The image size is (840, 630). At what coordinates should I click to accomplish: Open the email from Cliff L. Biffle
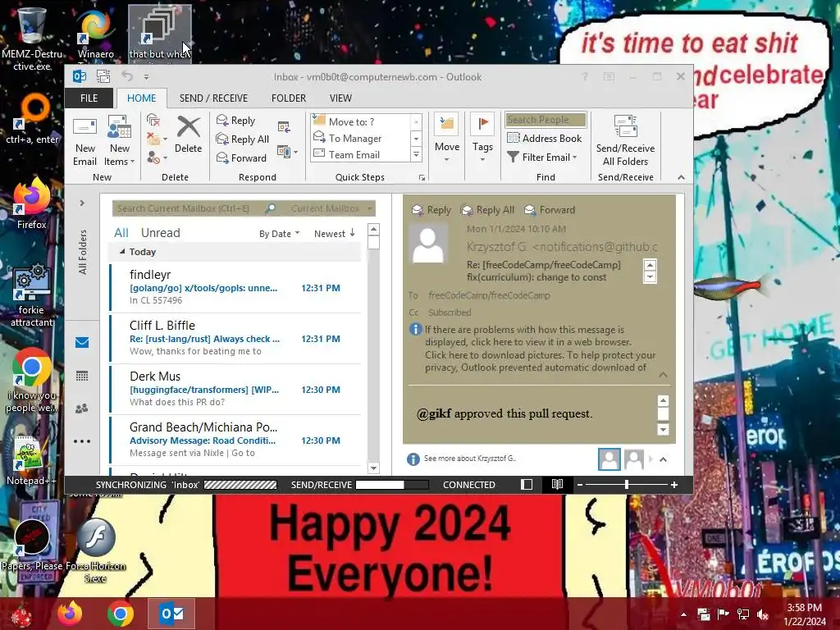click(x=235, y=337)
